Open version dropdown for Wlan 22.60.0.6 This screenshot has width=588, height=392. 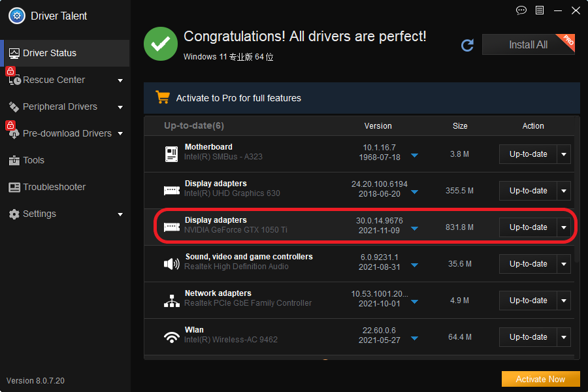[414, 338]
